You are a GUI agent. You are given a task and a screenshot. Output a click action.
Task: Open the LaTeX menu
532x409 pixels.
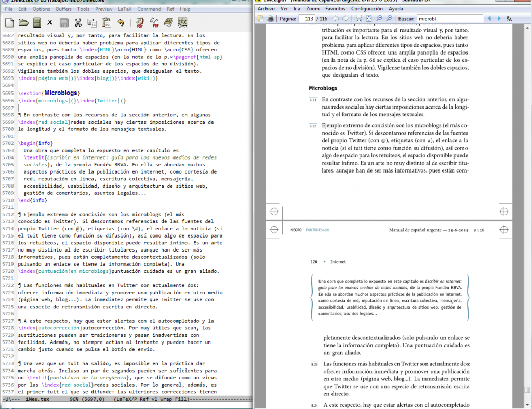[124, 9]
